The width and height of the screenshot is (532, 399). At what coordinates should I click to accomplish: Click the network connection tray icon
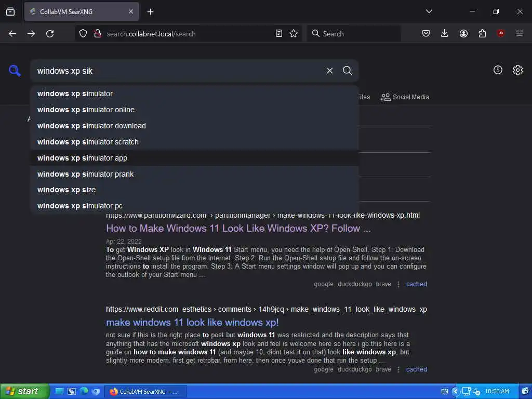466,392
